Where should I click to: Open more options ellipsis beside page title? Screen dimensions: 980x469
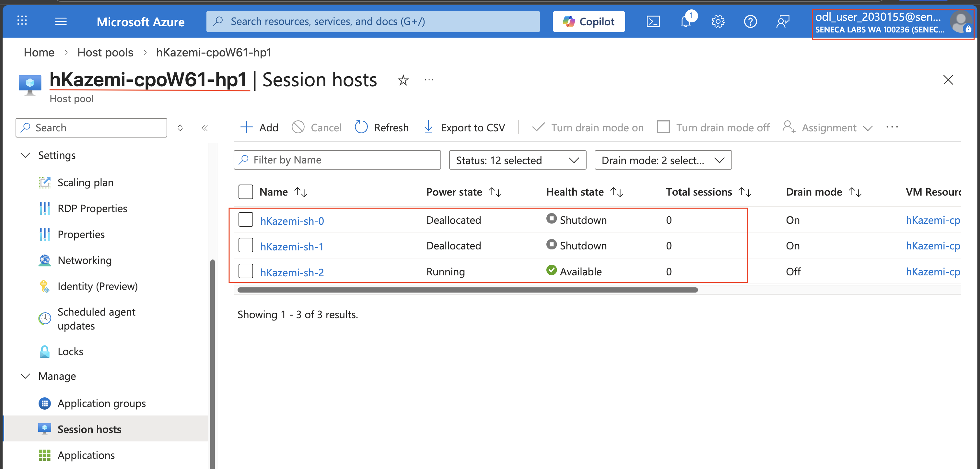[x=429, y=80]
